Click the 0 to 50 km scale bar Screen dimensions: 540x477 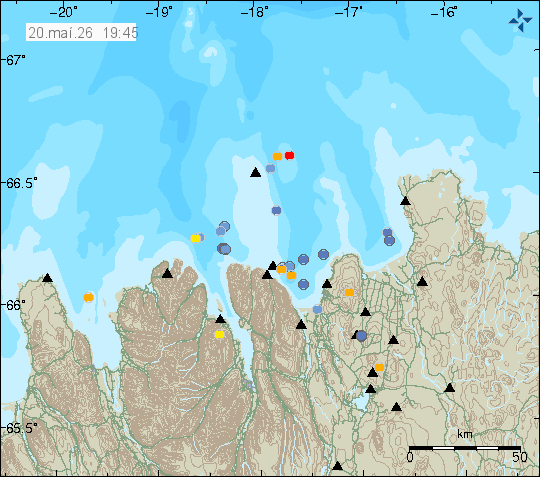point(465,448)
